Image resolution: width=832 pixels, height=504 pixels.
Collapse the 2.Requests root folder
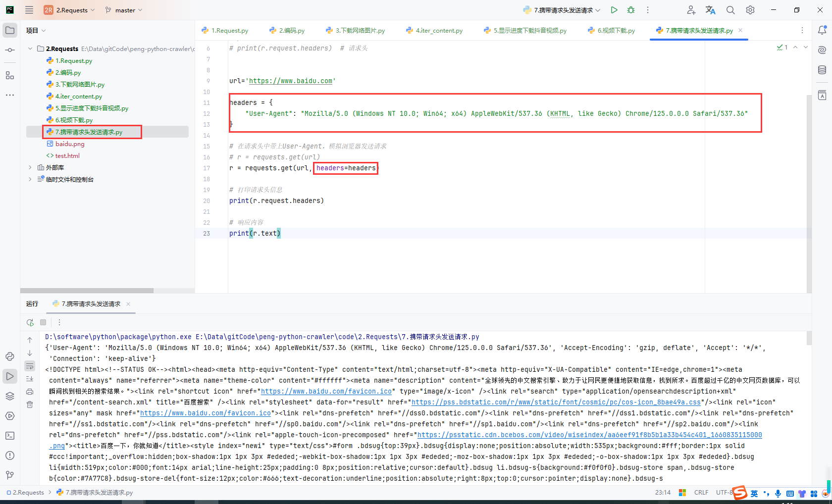[x=30, y=49]
